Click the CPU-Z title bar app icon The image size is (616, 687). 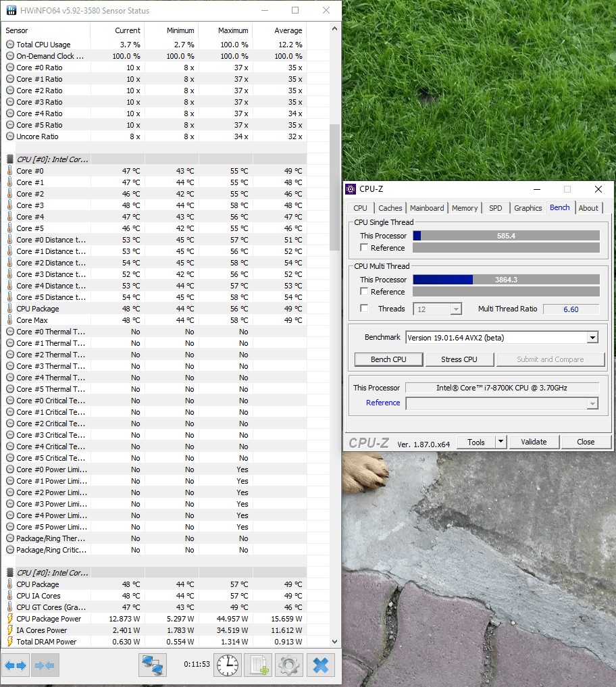[x=351, y=189]
